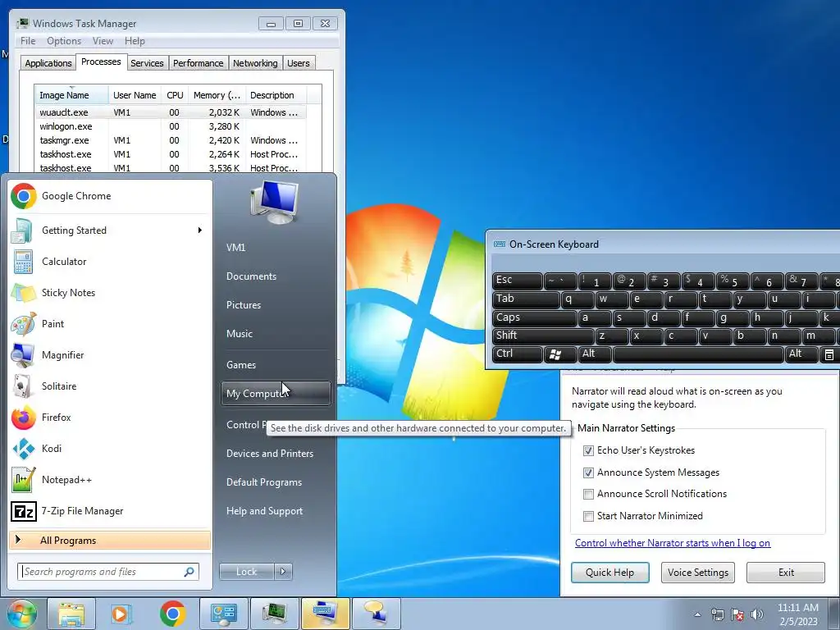
Task: Switch to Task Manager taskbar icon
Action: click(274, 614)
